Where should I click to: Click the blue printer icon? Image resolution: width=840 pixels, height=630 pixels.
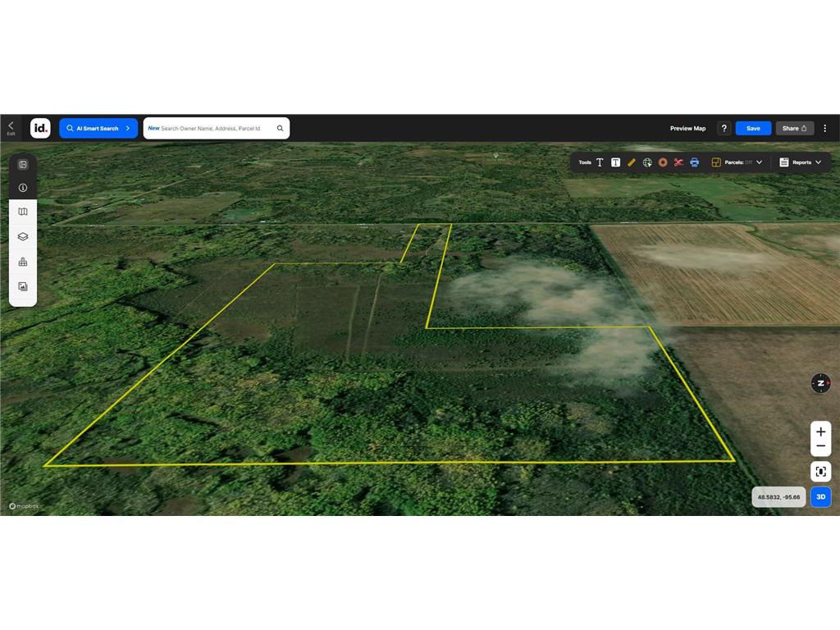(694, 162)
